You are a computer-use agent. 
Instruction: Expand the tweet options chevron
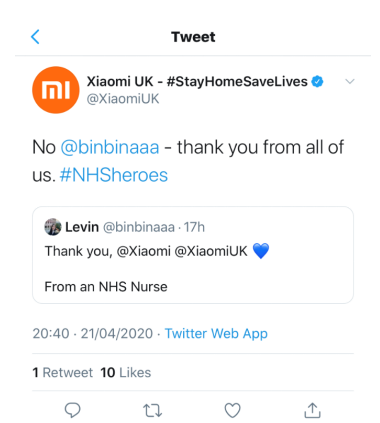point(350,81)
